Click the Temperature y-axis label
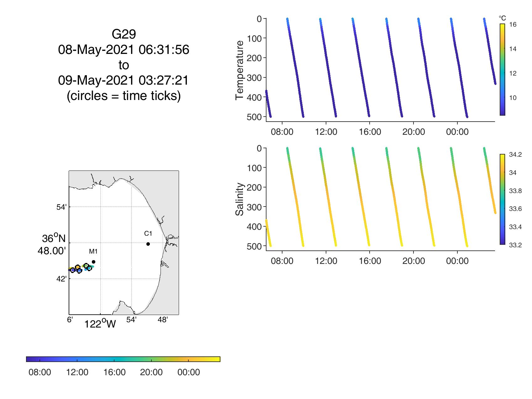 click(x=240, y=70)
